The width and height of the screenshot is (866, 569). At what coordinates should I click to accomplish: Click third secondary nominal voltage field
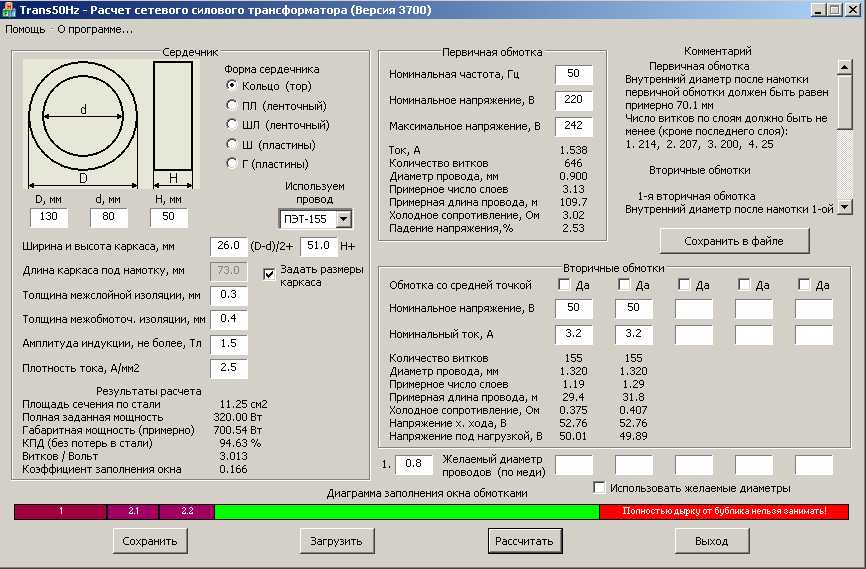694,308
